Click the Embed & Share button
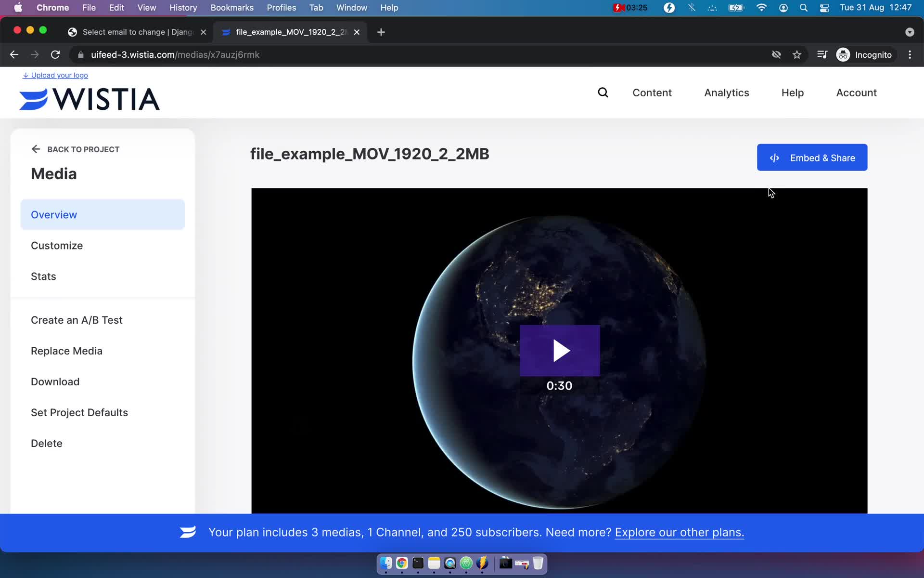 click(812, 157)
